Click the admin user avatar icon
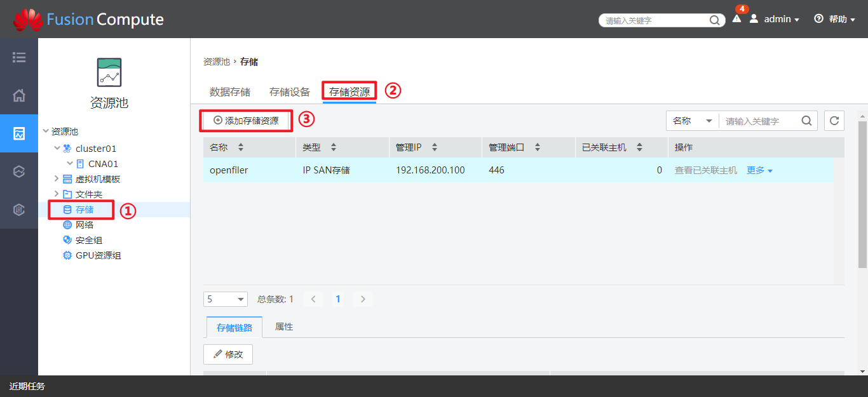Image resolution: width=868 pixels, height=397 pixels. [754, 19]
